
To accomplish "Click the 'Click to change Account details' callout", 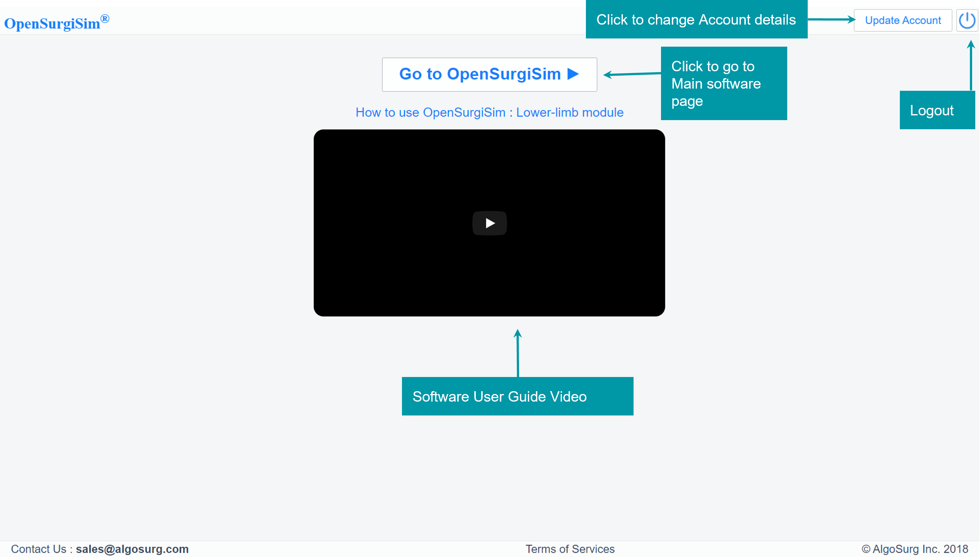I will point(696,20).
